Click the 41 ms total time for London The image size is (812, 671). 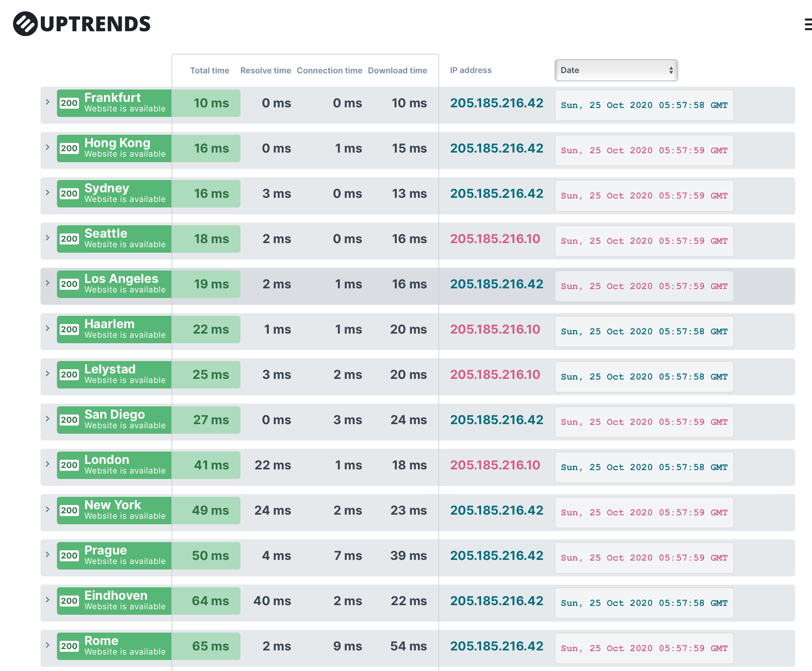coord(211,465)
